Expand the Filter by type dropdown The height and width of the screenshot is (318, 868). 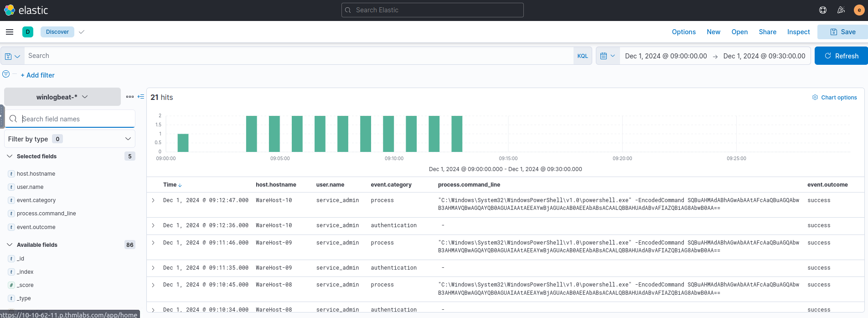pos(69,139)
